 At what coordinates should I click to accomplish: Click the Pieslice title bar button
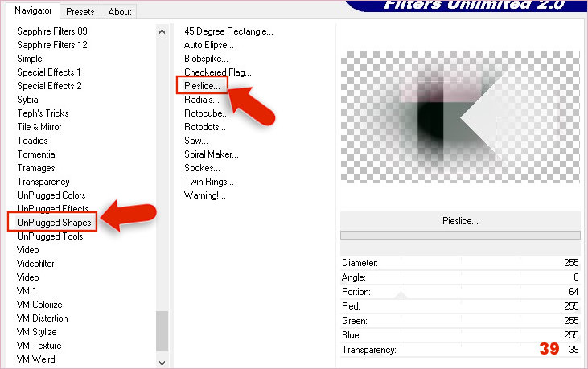[x=460, y=220]
